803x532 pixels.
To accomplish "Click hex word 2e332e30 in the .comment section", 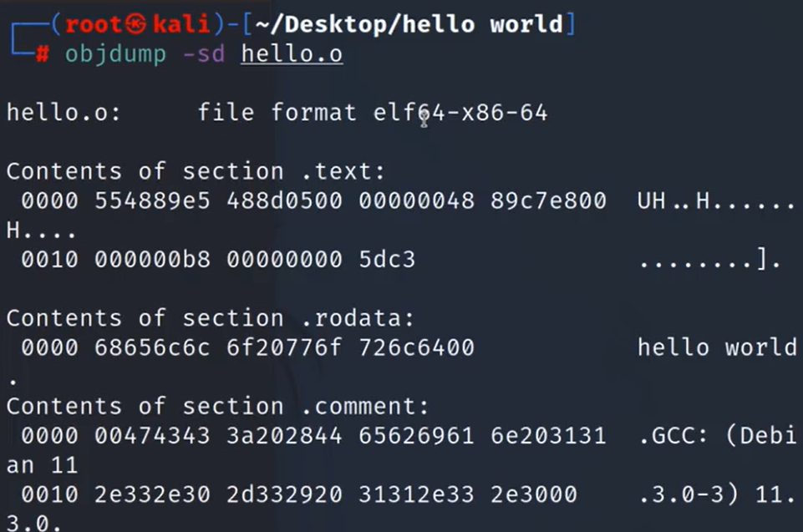I will click(152, 494).
